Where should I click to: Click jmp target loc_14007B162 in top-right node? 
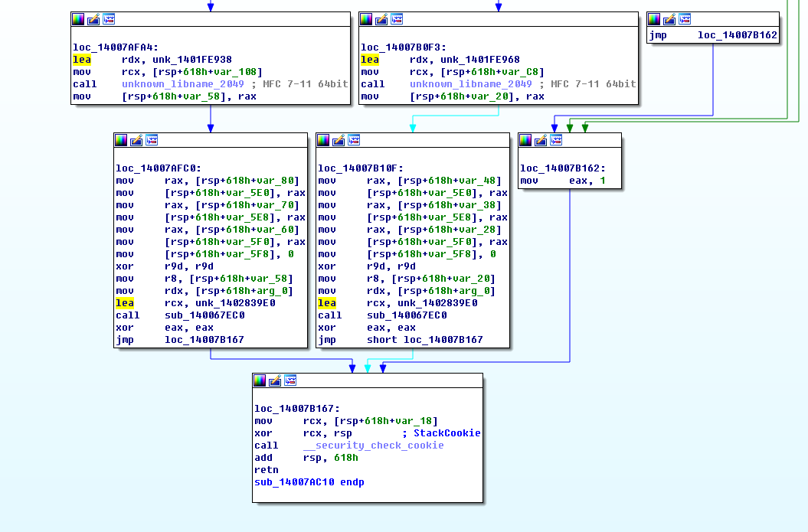click(x=737, y=35)
